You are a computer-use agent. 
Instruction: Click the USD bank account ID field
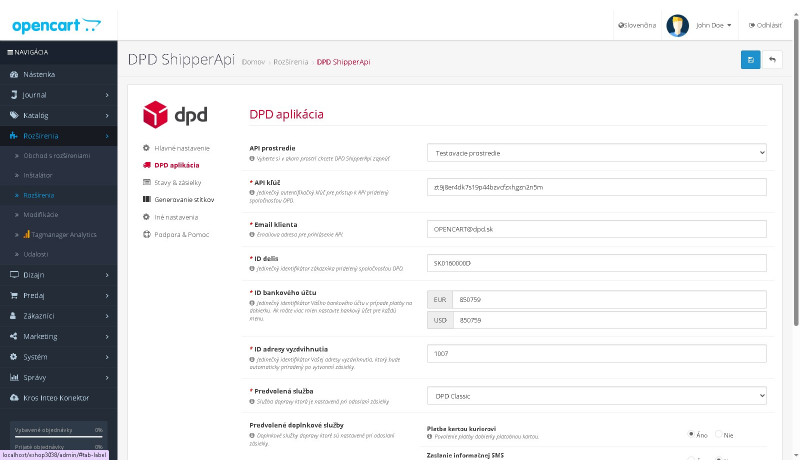(609, 320)
